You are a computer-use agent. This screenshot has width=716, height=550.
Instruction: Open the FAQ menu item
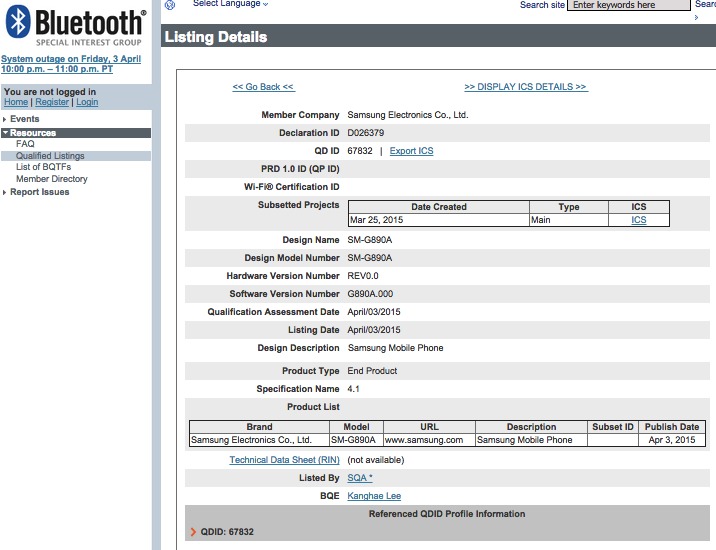point(25,144)
